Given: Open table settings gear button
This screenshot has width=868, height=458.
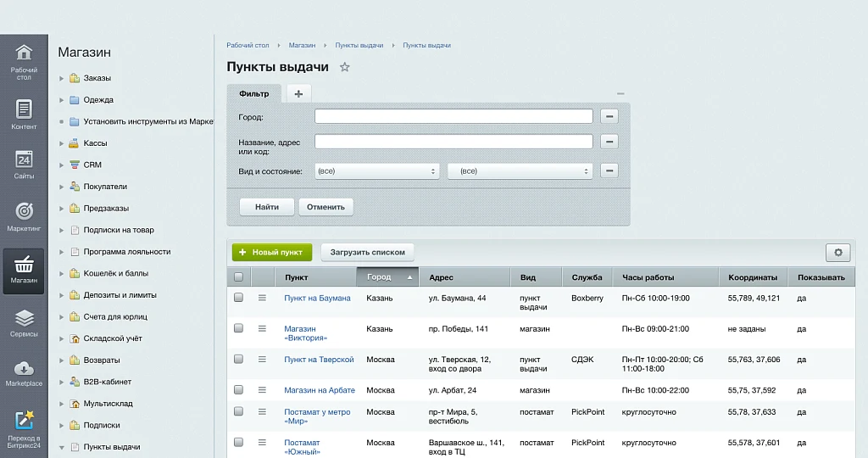Looking at the screenshot, I should (838, 252).
